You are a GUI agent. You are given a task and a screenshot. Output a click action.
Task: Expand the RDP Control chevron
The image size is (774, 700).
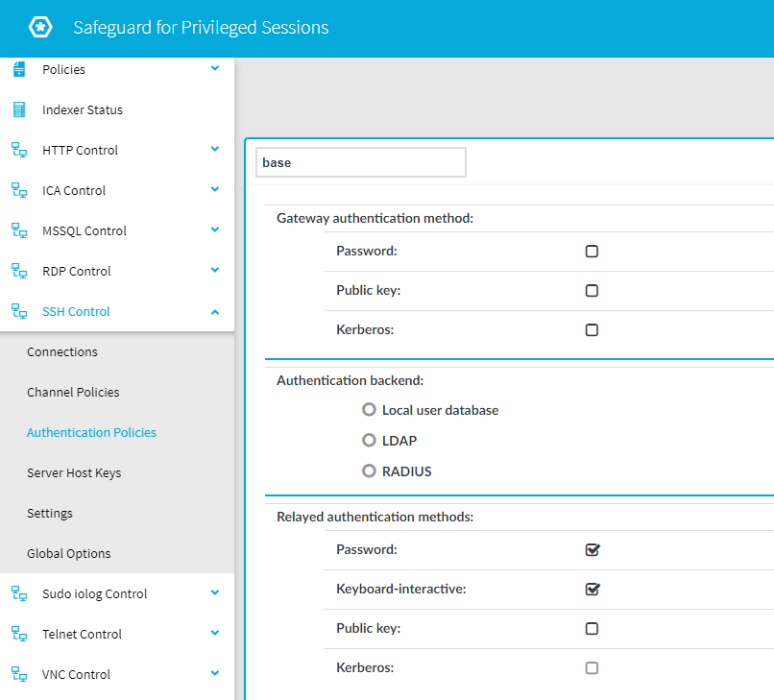click(215, 270)
